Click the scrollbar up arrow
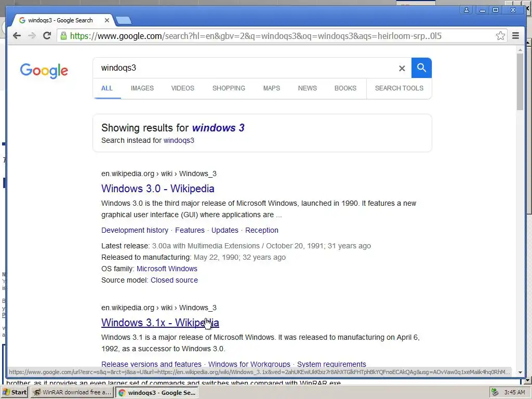Screen dimensions: 532x399 pos(520,50)
